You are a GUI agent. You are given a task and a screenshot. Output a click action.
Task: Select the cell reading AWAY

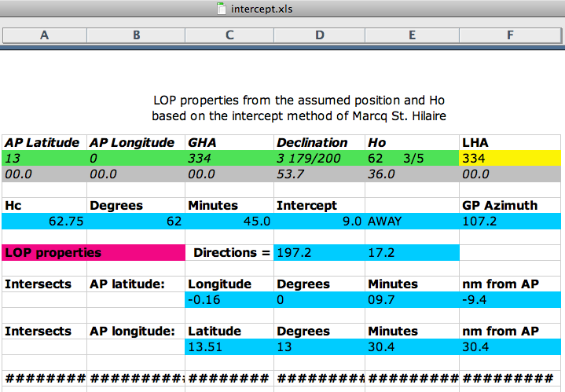(x=412, y=221)
